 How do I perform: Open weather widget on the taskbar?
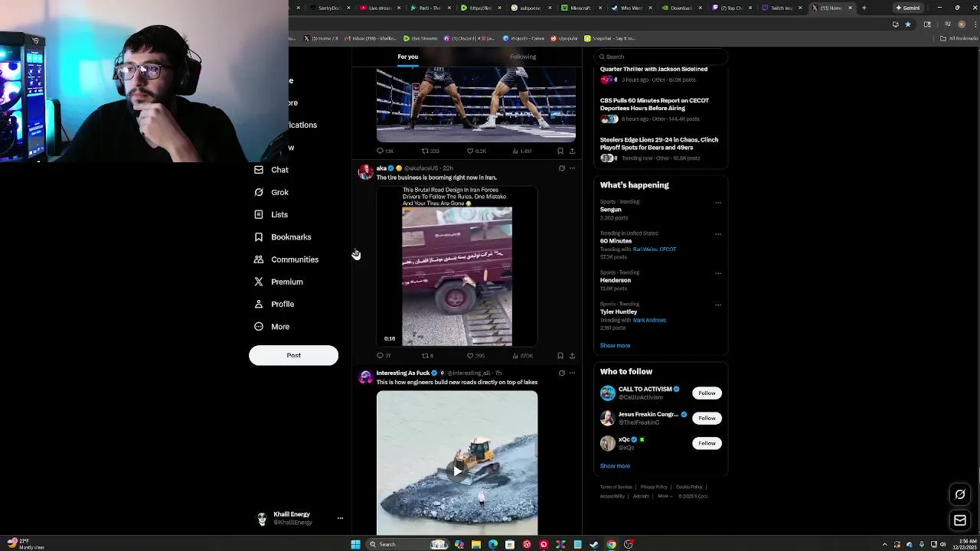click(24, 543)
